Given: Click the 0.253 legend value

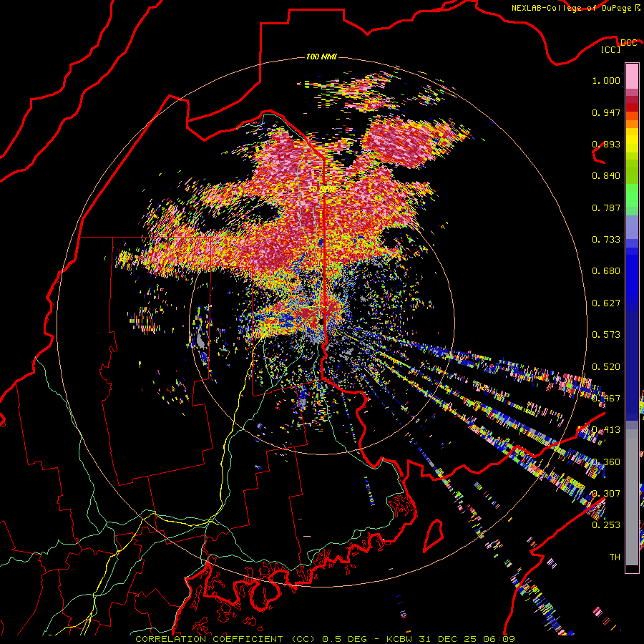Looking at the screenshot, I should [x=606, y=525].
